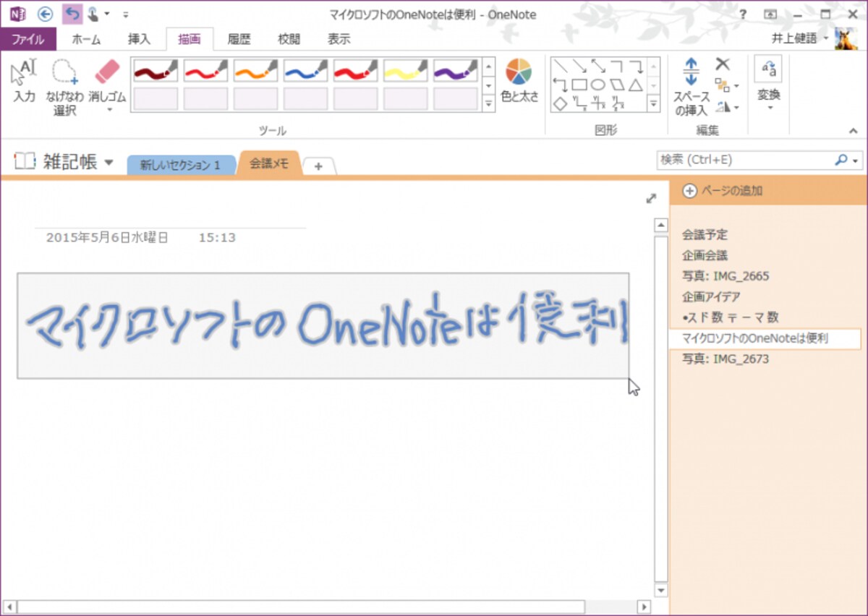Select the blue pen in the gallery
Viewport: 868px width, 616px height.
[305, 71]
